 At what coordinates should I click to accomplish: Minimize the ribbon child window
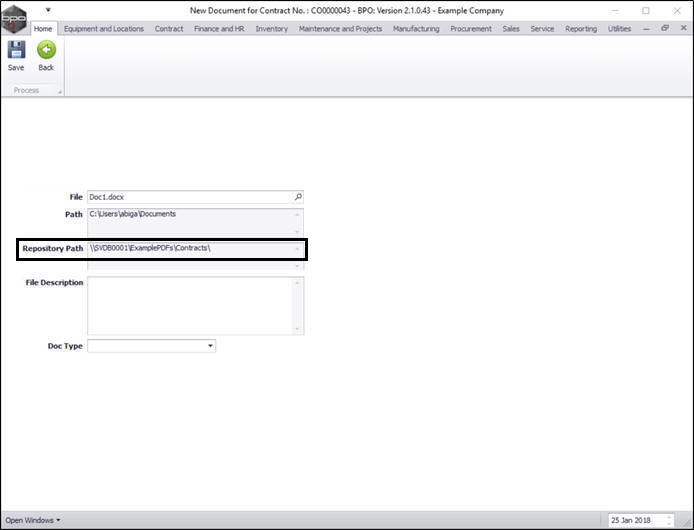click(x=647, y=29)
